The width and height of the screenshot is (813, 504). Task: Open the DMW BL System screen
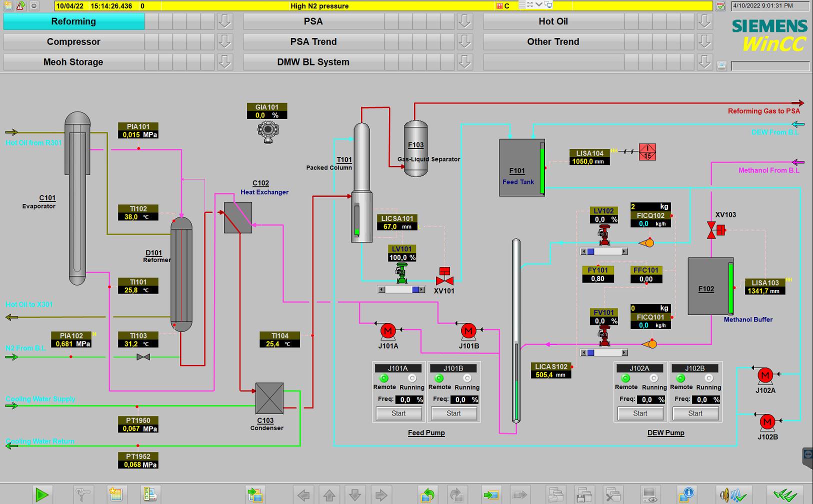tap(313, 62)
